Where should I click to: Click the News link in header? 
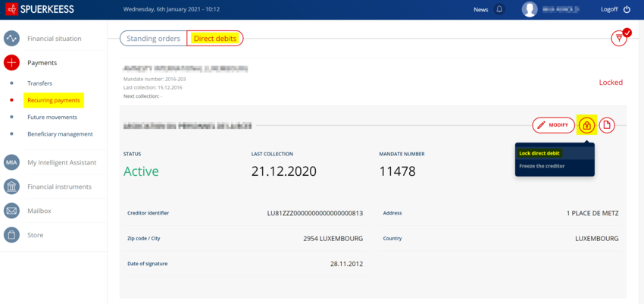[480, 9]
